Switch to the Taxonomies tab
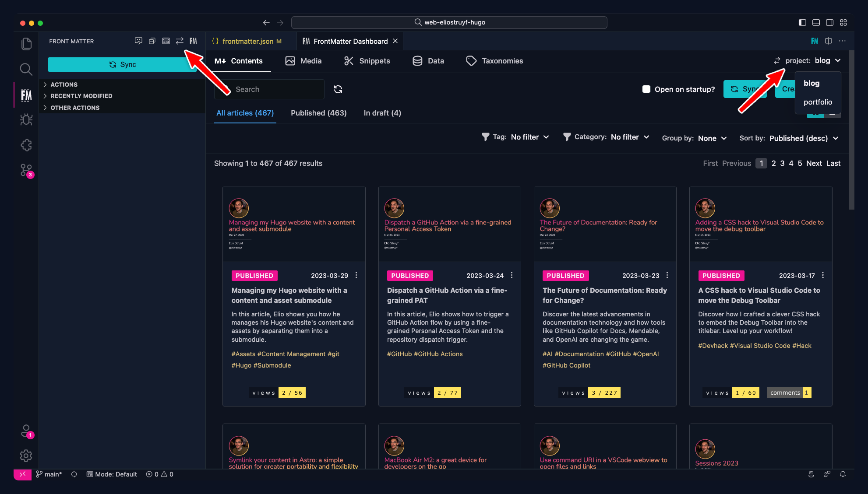 click(495, 61)
